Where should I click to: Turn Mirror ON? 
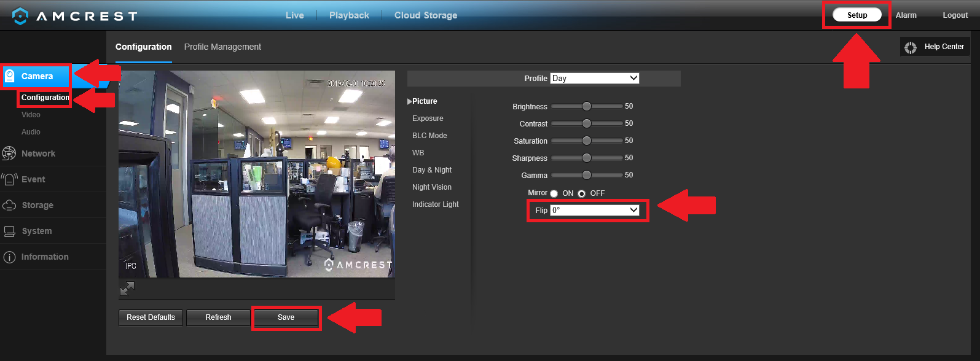(554, 193)
